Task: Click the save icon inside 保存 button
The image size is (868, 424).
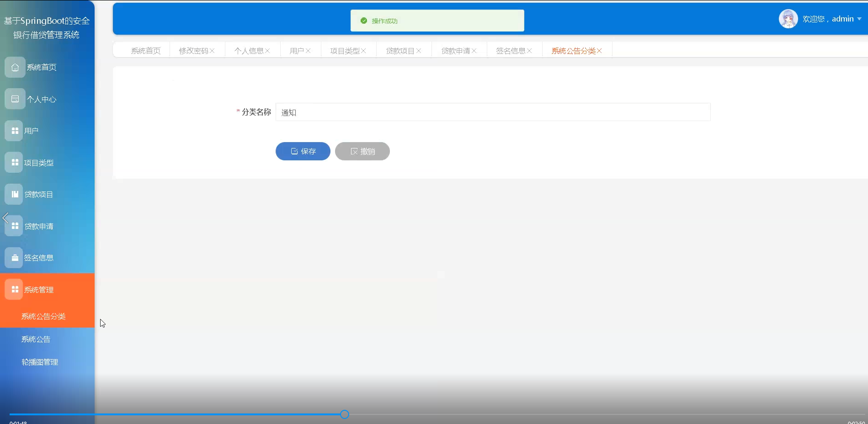Action: click(x=294, y=151)
